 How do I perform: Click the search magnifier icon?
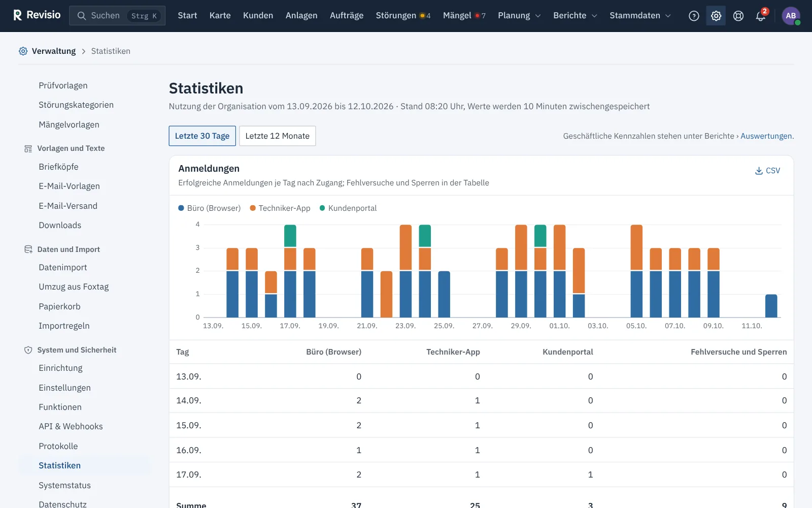(81, 16)
